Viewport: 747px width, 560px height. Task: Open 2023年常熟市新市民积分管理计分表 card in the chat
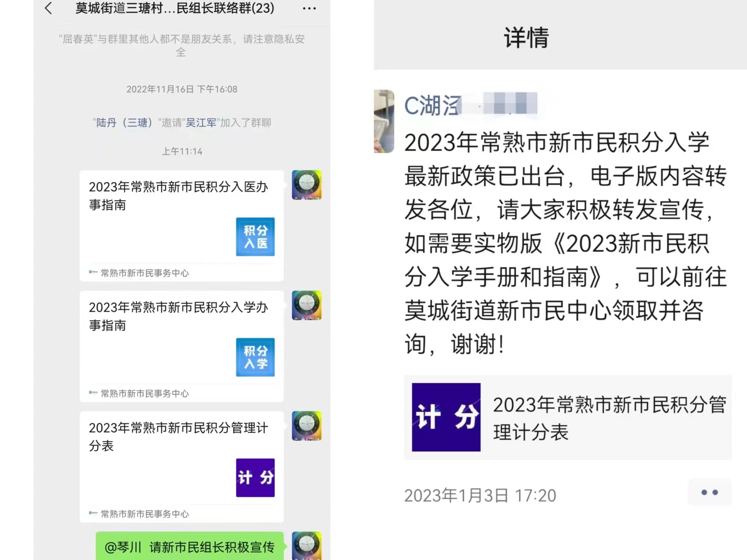tap(182, 467)
